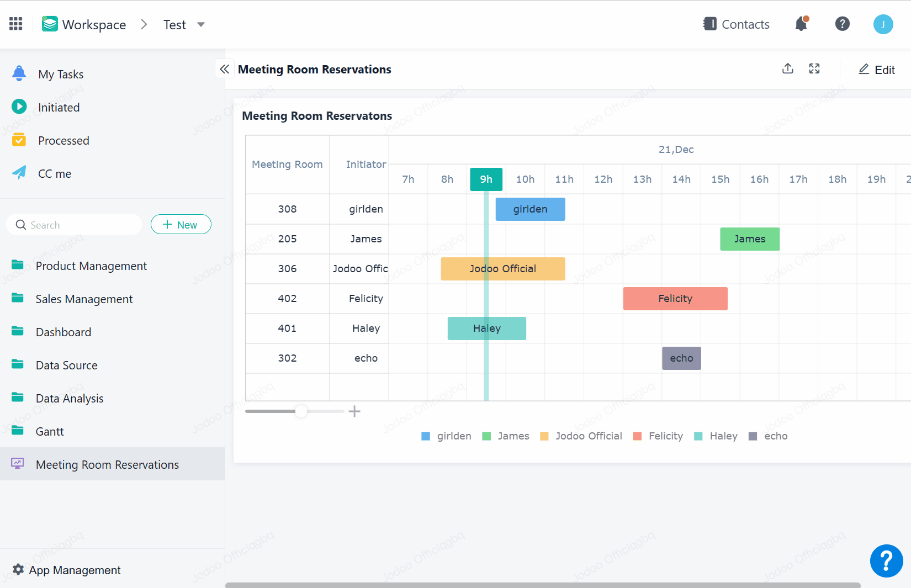The image size is (911, 588).
Task: Click the gantt zoom slider handle
Action: pyautogui.click(x=301, y=411)
